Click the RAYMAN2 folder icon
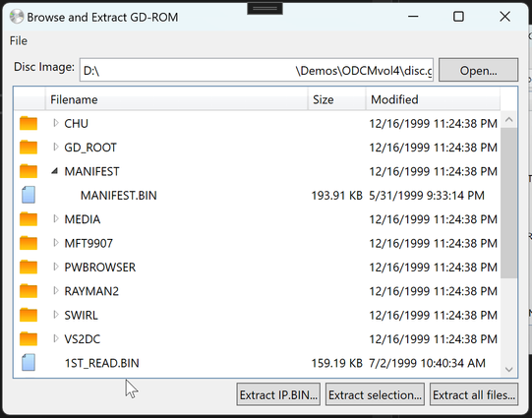This screenshot has width=532, height=418. coord(29,291)
